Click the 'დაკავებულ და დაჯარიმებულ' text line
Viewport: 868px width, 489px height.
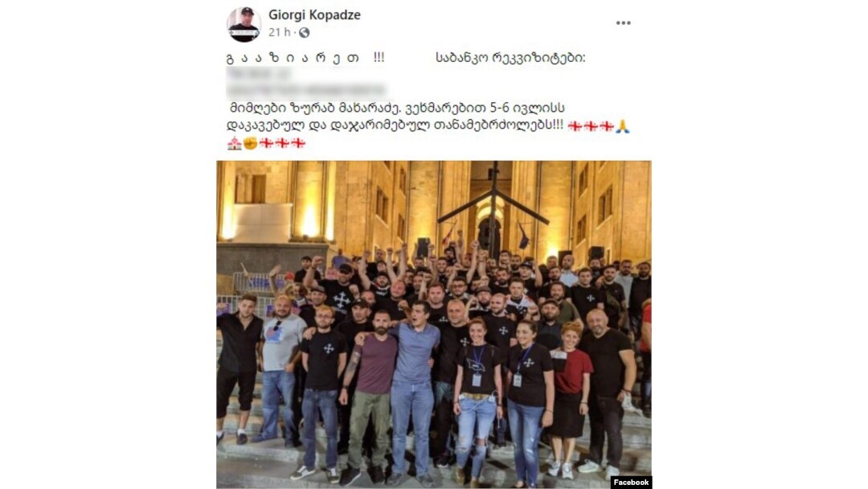[327, 126]
